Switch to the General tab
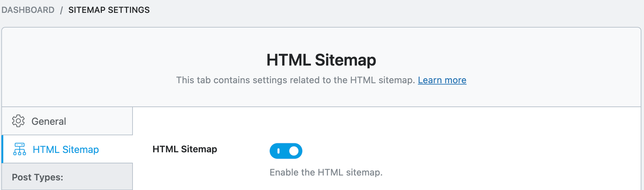 coord(49,121)
